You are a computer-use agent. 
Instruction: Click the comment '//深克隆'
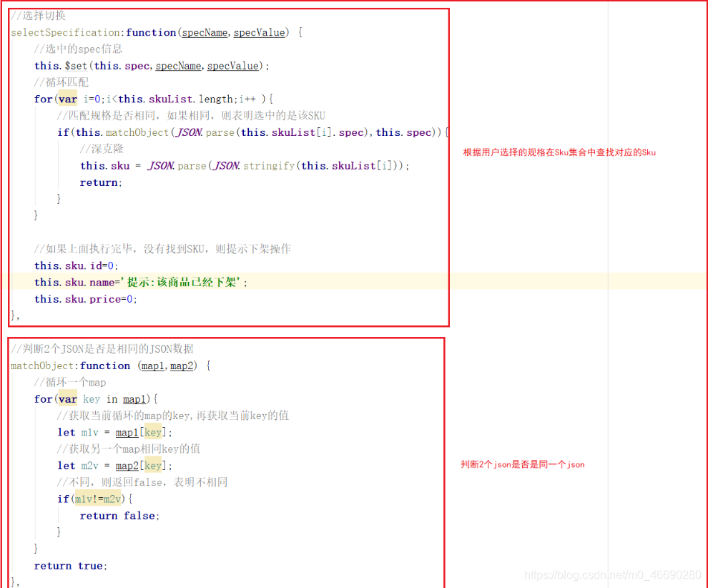tap(102, 149)
